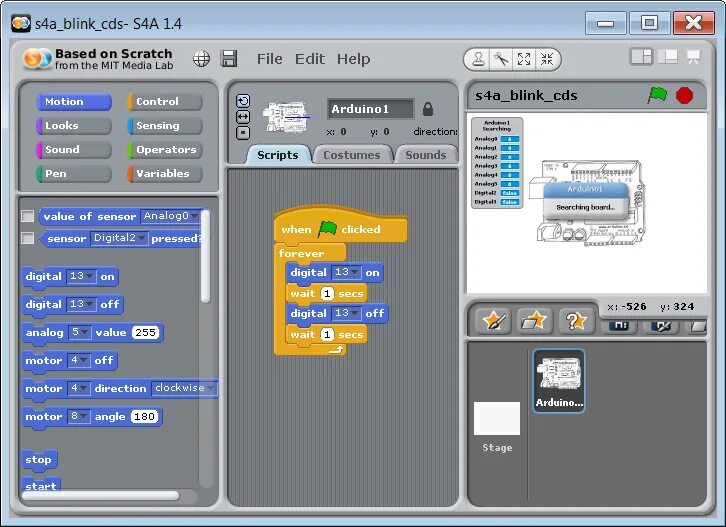Select the duplicate stamp tool
The height and width of the screenshot is (527, 726).
coord(478,59)
